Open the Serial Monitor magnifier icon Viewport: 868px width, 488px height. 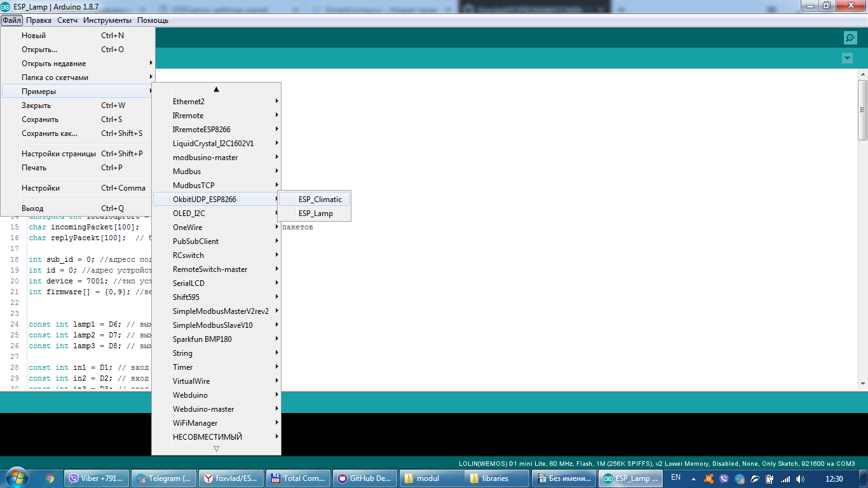tap(850, 37)
